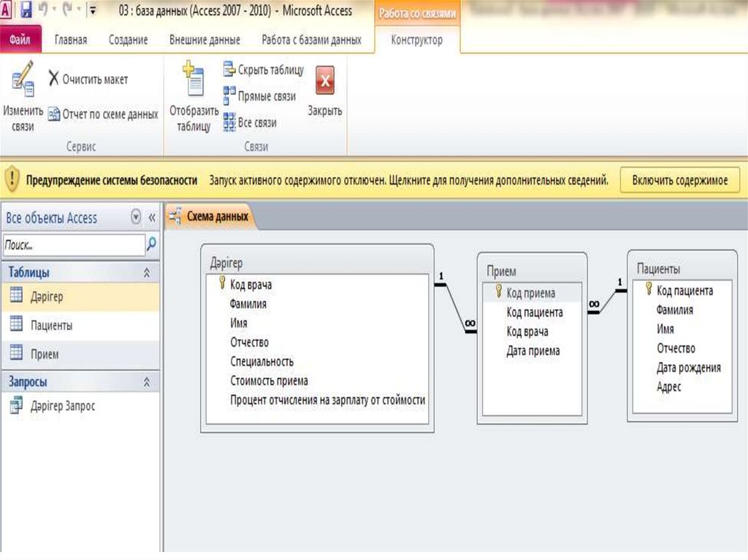Switch to the Создание ribbon tab
Viewport: 748px width, 560px height.
pos(128,40)
